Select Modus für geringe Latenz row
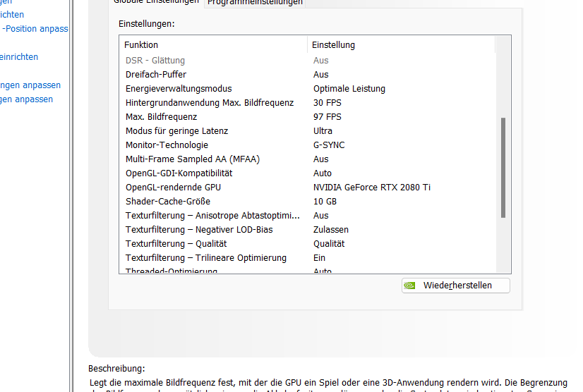This screenshot has height=392, width=583. 308,131
